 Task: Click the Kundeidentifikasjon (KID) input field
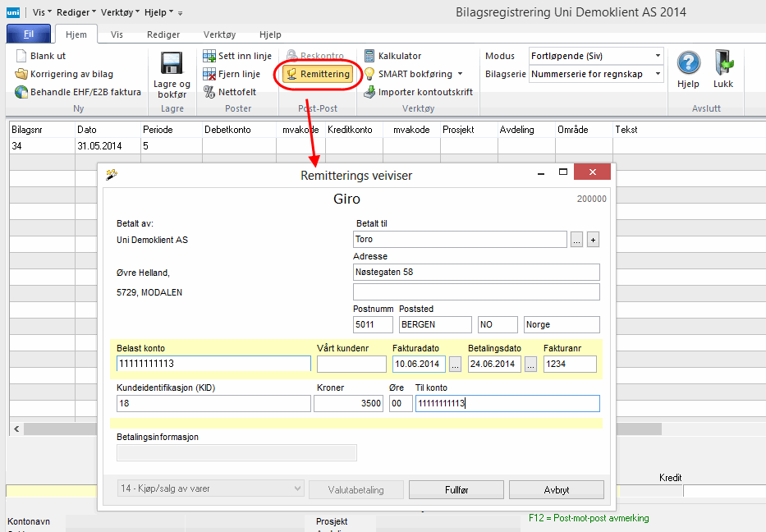point(213,403)
